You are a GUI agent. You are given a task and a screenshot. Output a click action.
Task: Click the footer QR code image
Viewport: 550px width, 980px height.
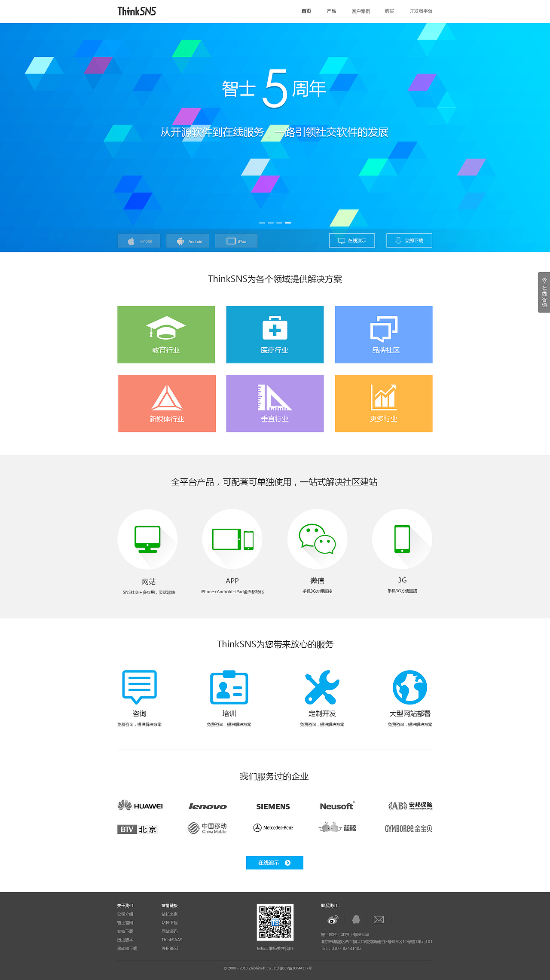click(x=275, y=922)
